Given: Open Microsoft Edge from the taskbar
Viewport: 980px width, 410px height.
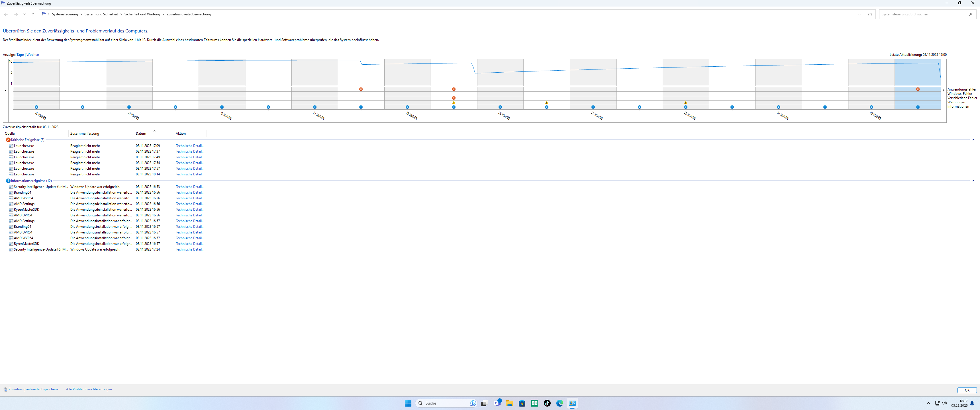Looking at the screenshot, I should (x=559, y=403).
